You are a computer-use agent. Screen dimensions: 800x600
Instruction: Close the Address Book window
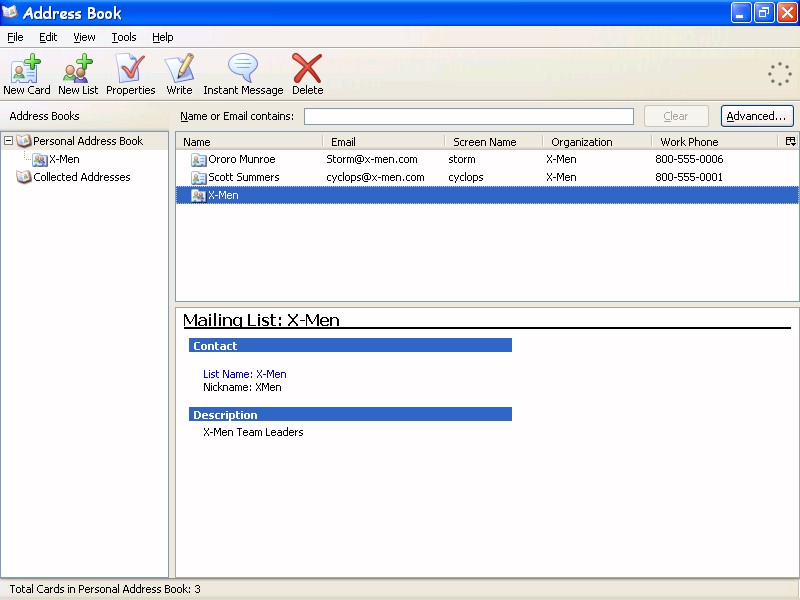(x=787, y=13)
